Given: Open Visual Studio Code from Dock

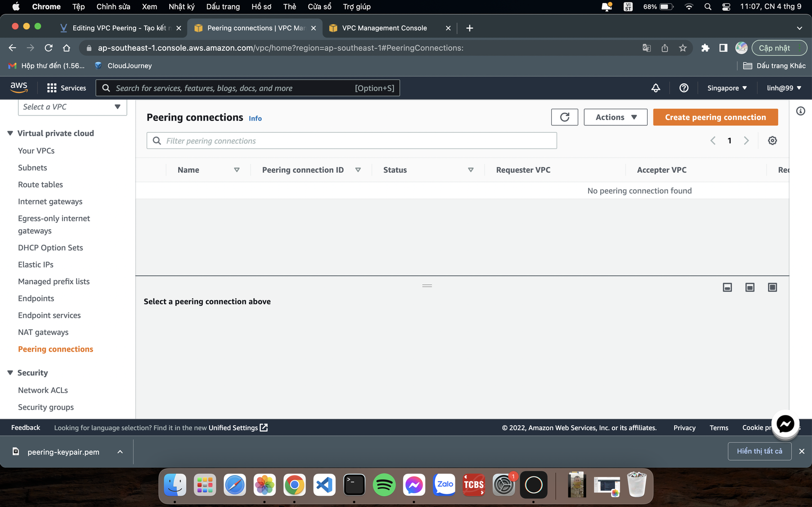Looking at the screenshot, I should [324, 485].
